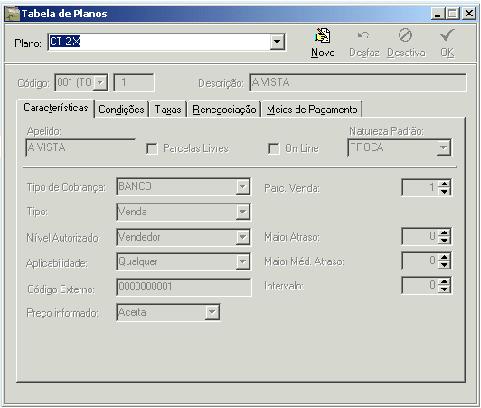Click the Novo toolbar icon
Viewport: 481px width, 408px height.
[322, 36]
